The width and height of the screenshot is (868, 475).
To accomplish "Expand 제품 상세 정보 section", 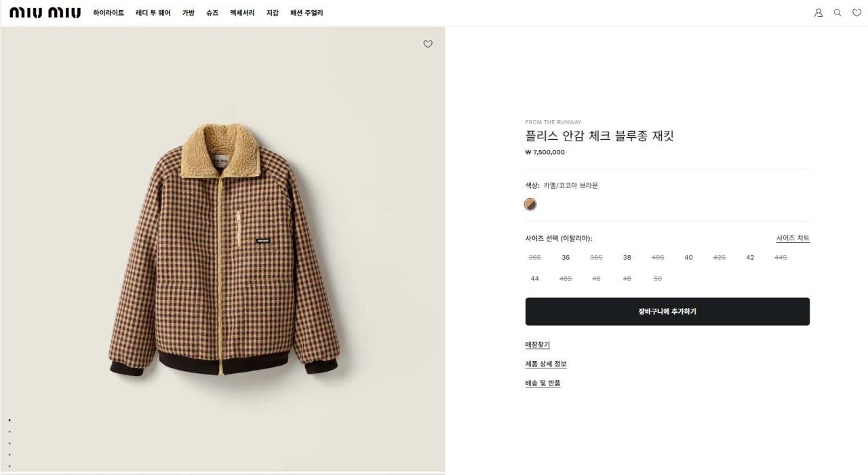I will (546, 364).
